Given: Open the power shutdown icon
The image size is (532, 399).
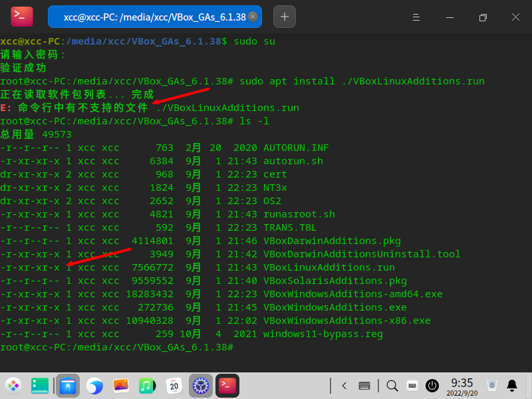Looking at the screenshot, I should point(432,386).
